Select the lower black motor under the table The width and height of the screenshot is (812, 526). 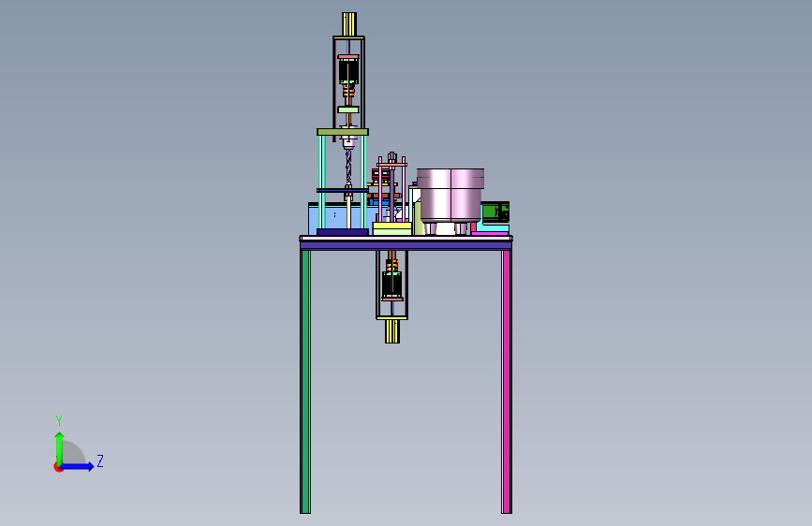[x=392, y=285]
